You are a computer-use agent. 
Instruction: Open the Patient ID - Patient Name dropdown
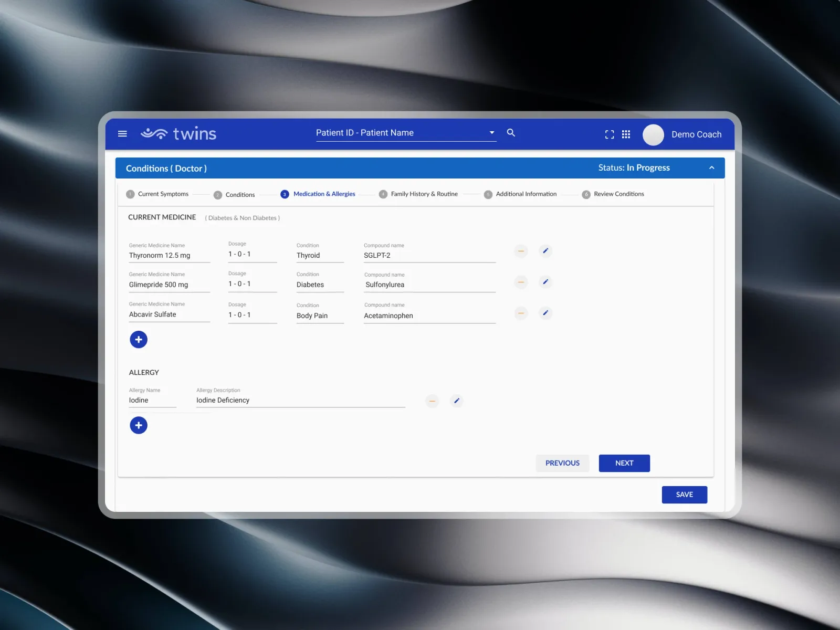(x=406, y=133)
